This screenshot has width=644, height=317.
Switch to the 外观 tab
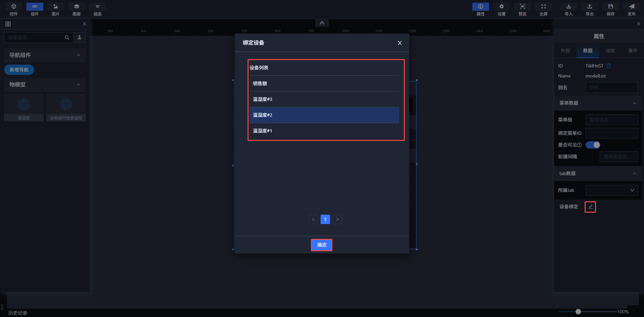point(565,51)
